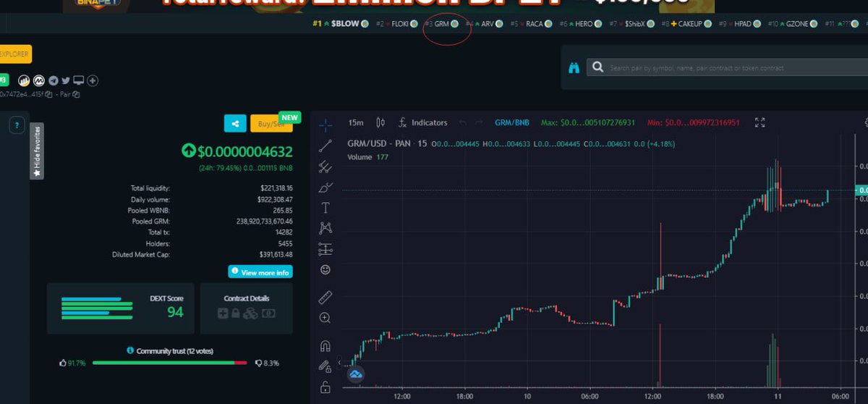Click the binoculars search icon
This screenshot has height=404, width=868.
(x=574, y=67)
